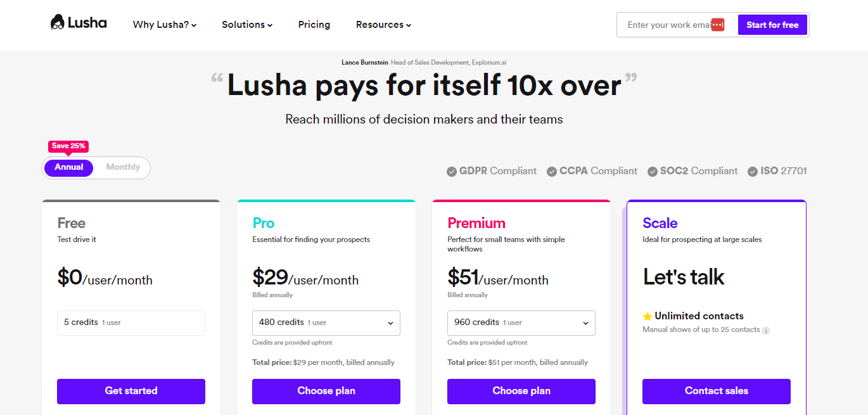Open the Pro plan 480 credits dropdown
The image size is (868, 415).
[326, 323]
